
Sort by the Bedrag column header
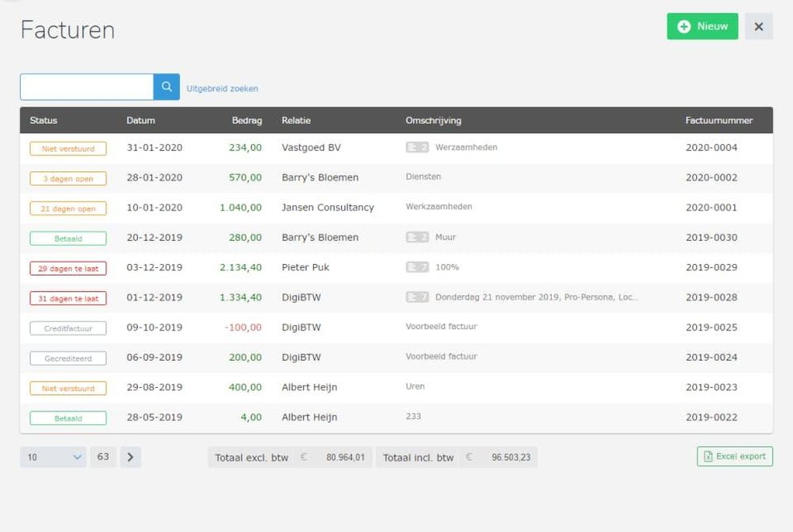(247, 121)
